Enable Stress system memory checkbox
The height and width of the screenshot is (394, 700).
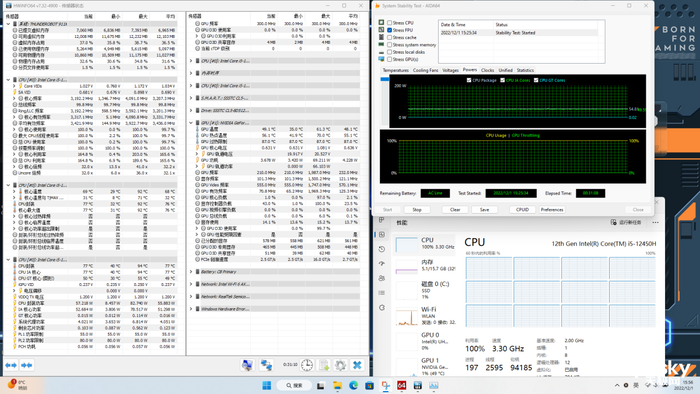point(389,45)
